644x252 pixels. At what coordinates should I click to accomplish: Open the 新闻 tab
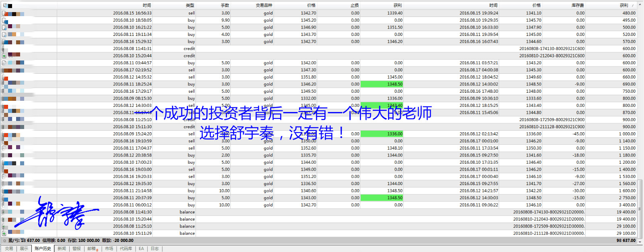(x=62, y=249)
